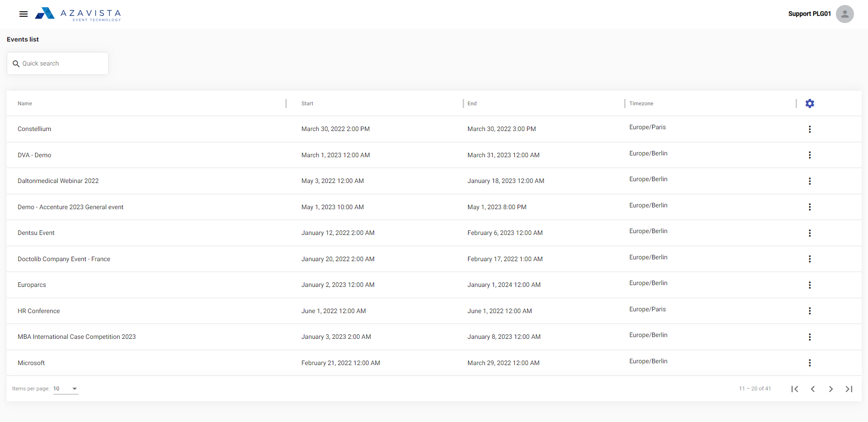Open actions menu for Microsoft row
Image resolution: width=868 pixels, height=422 pixels.
[x=810, y=363]
